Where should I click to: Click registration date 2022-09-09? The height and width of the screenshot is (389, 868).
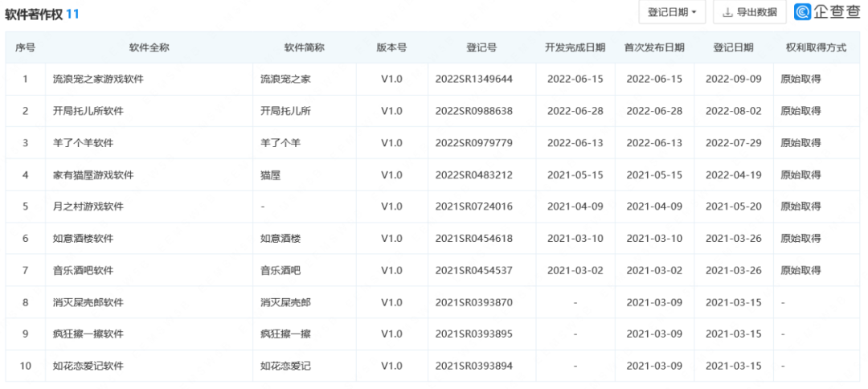point(734,79)
